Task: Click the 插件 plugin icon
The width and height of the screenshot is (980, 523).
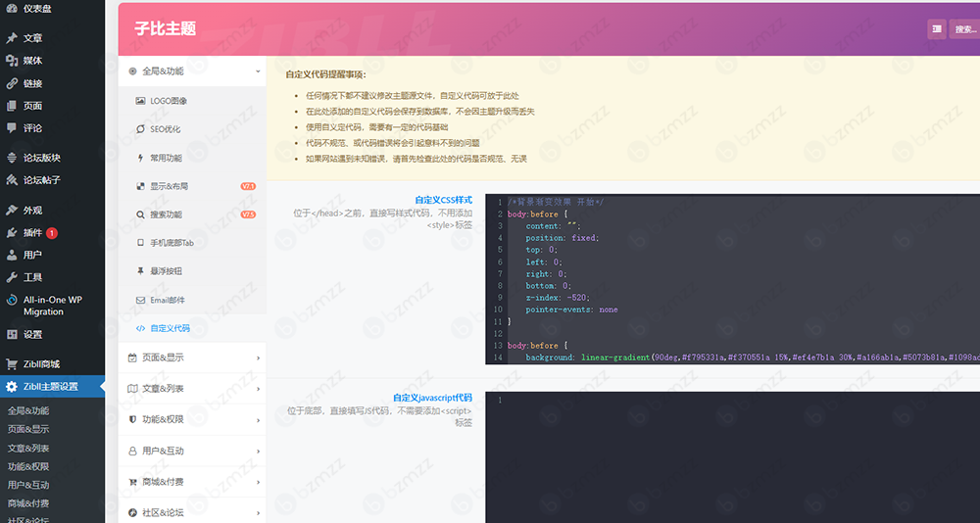Action: (x=11, y=232)
